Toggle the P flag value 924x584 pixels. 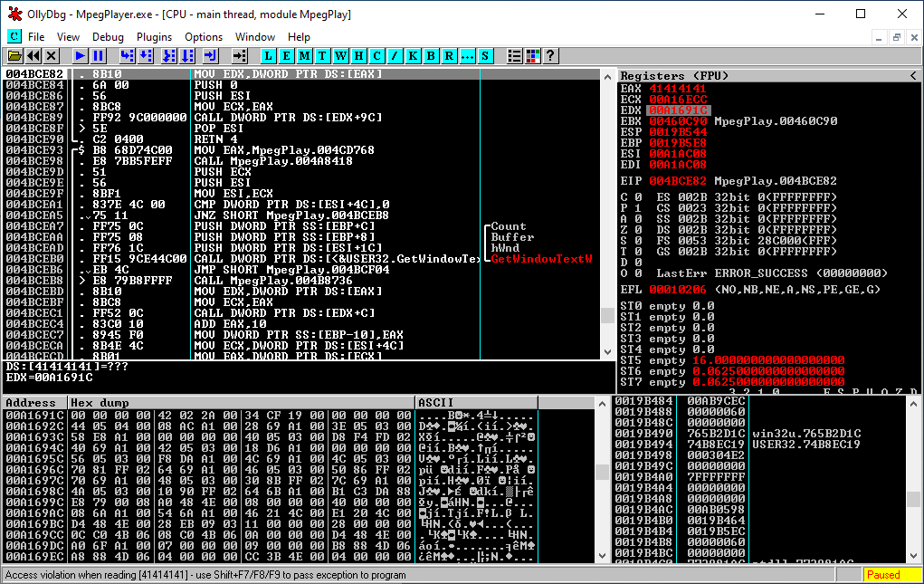(638, 208)
